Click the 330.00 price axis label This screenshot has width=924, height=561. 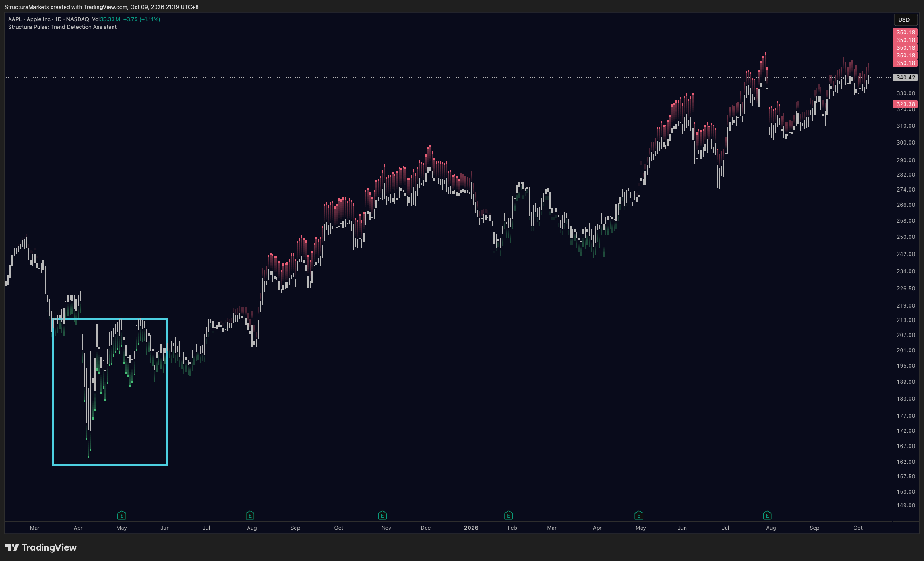pyautogui.click(x=905, y=93)
